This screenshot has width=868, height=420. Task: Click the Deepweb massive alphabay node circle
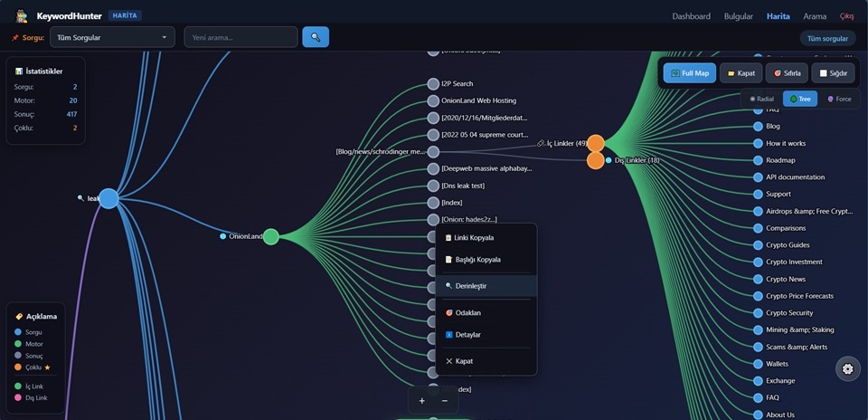tap(433, 168)
